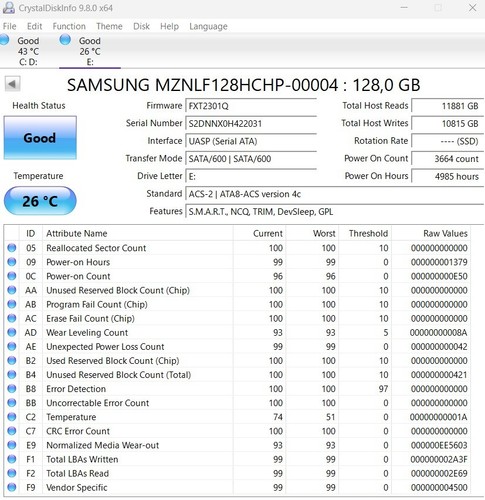The width and height of the screenshot is (485, 500).
Task: Click status icon for Erase Fail Count (Chip)
Action: click(12, 318)
